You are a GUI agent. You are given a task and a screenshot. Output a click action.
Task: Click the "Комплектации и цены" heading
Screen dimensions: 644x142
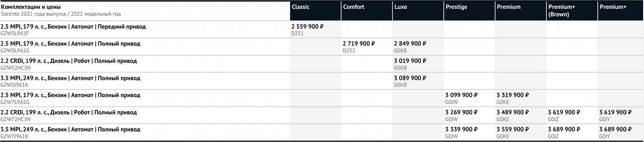[31, 7]
